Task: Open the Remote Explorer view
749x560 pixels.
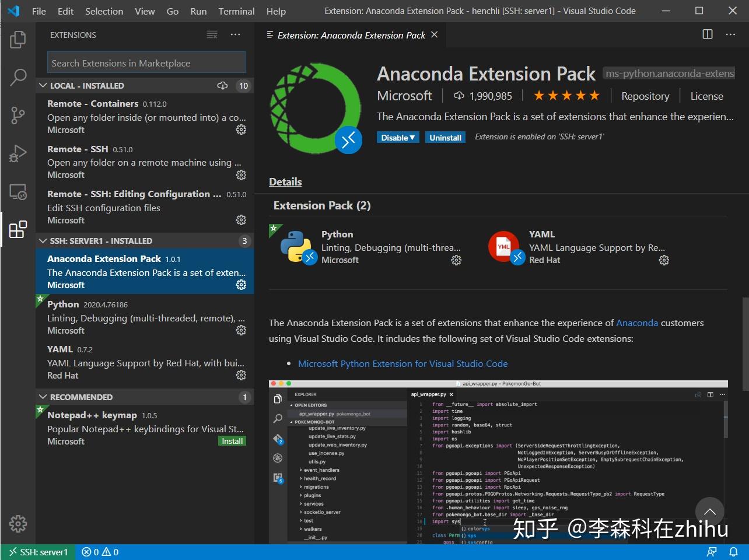Action: coord(17,191)
